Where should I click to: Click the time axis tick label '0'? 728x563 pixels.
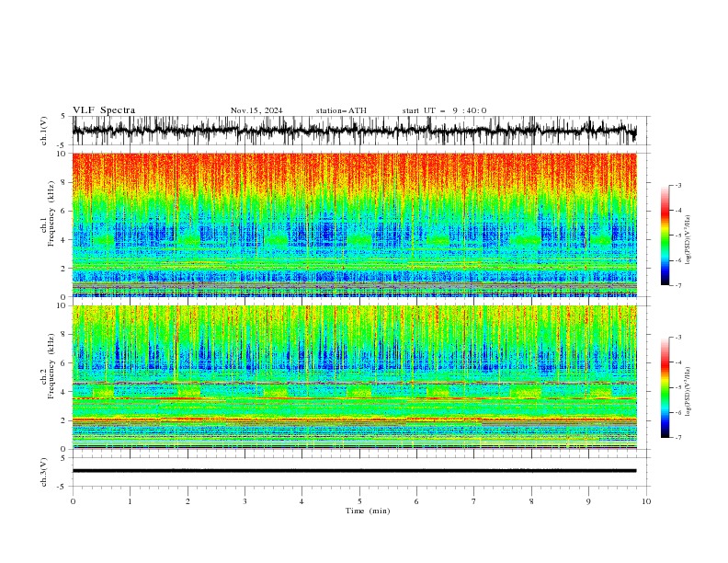(73, 501)
